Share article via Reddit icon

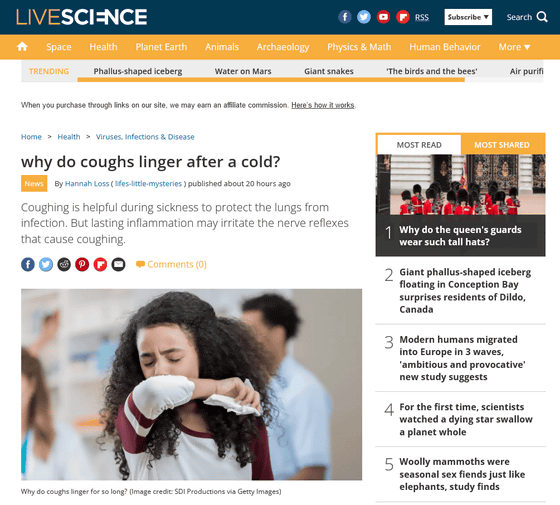coord(64,264)
